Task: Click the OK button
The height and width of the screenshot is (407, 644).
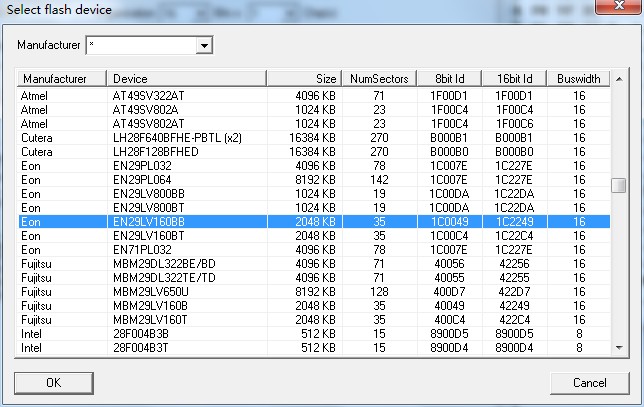Action: tap(54, 383)
